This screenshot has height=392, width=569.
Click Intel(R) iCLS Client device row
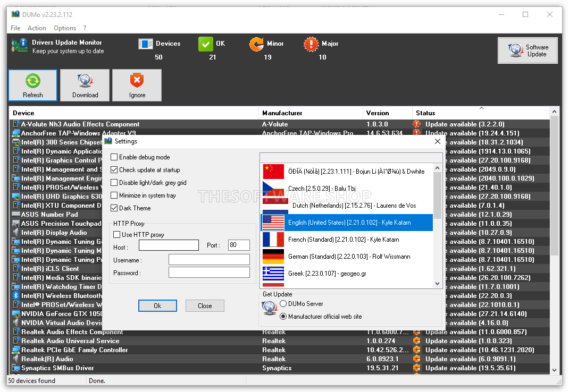(56, 268)
